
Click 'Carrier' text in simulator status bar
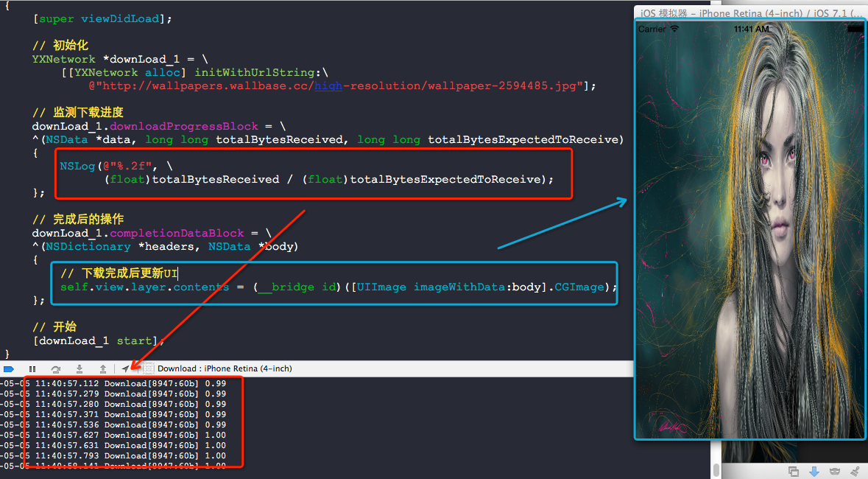point(652,29)
